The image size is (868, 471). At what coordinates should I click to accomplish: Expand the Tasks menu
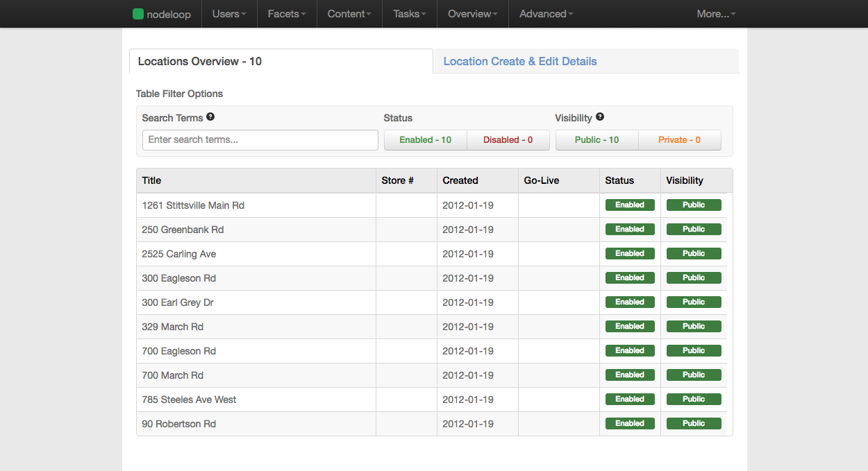tap(410, 14)
